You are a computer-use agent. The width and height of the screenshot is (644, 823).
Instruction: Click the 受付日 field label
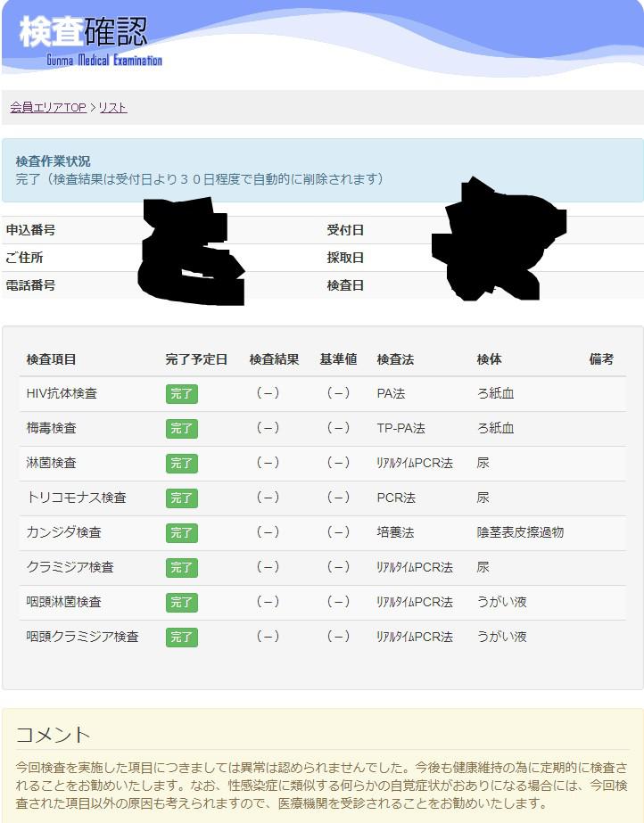tap(345, 230)
